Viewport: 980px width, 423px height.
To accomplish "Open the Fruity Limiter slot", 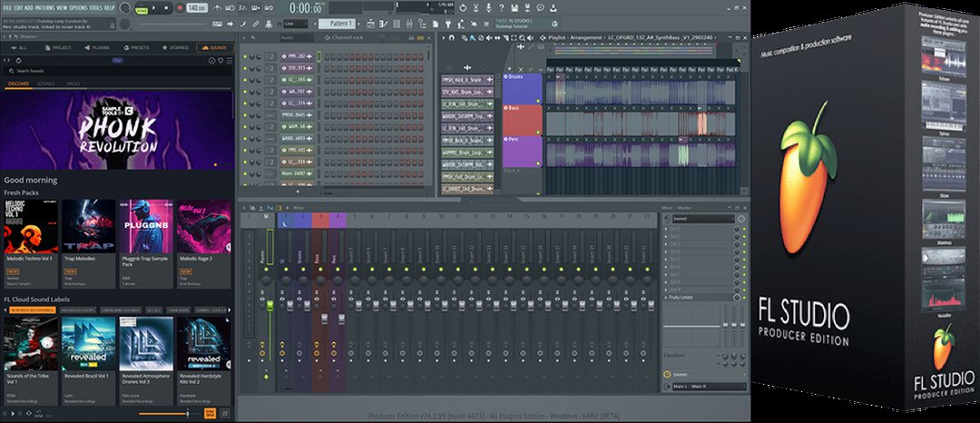I will (x=698, y=298).
